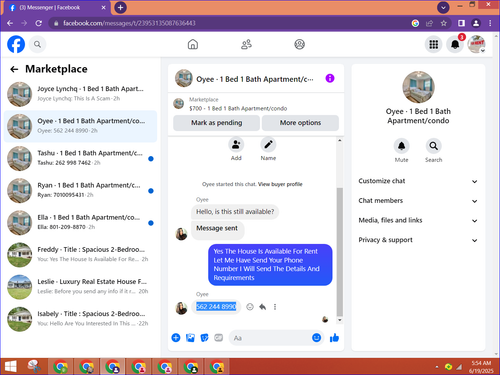500x375 pixels.
Task: Go to the Home feed icon
Action: tap(193, 44)
